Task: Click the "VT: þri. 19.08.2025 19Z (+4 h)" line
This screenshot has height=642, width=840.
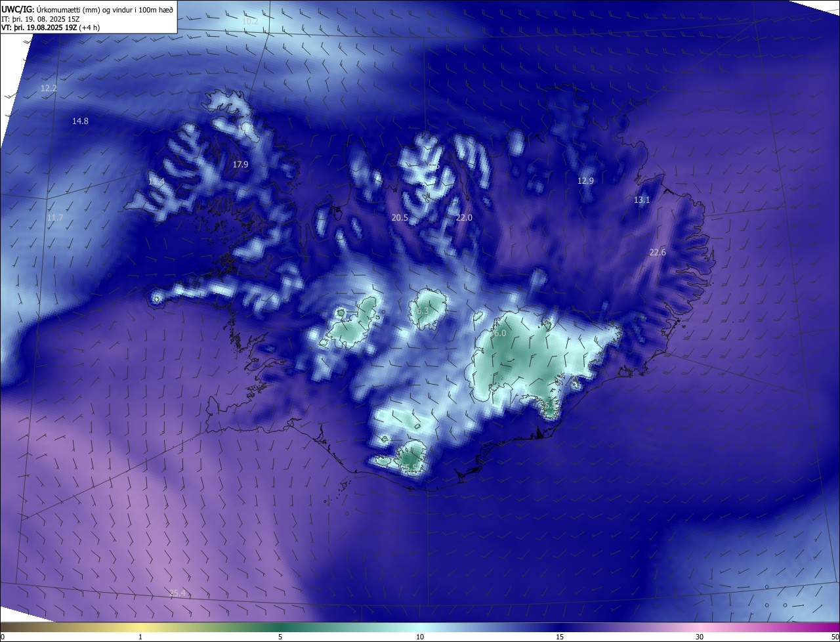Action: pos(51,28)
